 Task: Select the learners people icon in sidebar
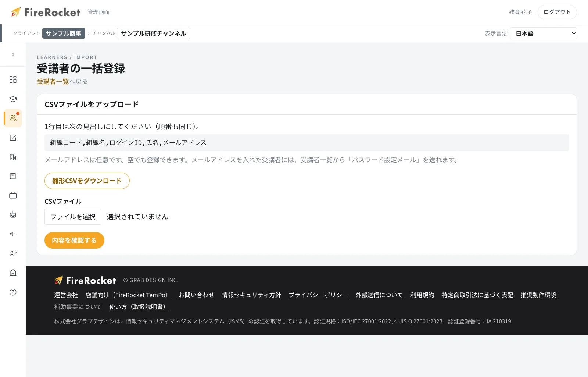13,118
